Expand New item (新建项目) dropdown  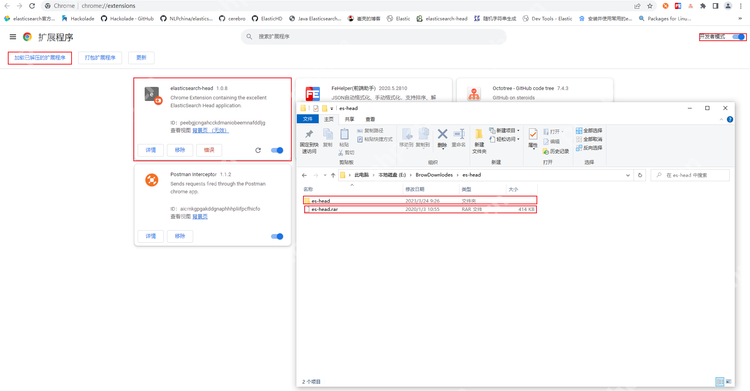click(x=518, y=131)
